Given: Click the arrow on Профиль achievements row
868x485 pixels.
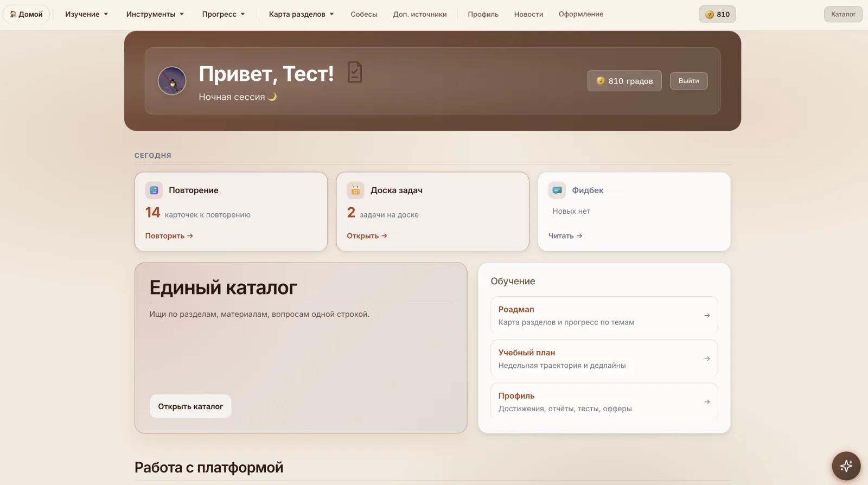Looking at the screenshot, I should 707,402.
